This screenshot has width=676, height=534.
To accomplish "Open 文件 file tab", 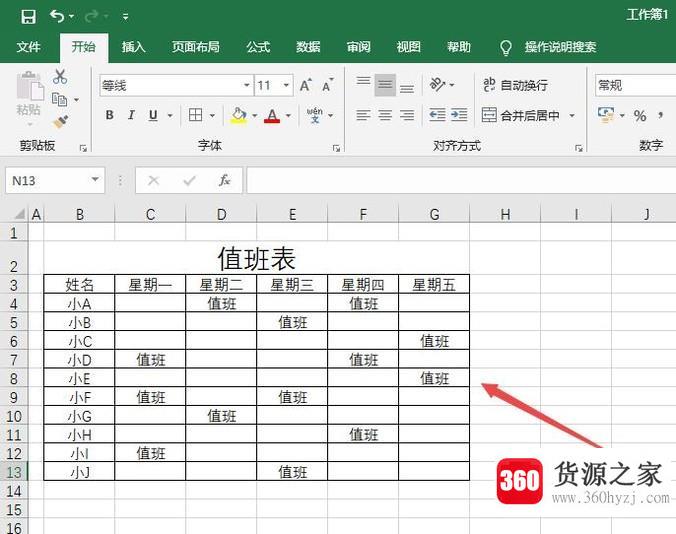I will 29,47.
